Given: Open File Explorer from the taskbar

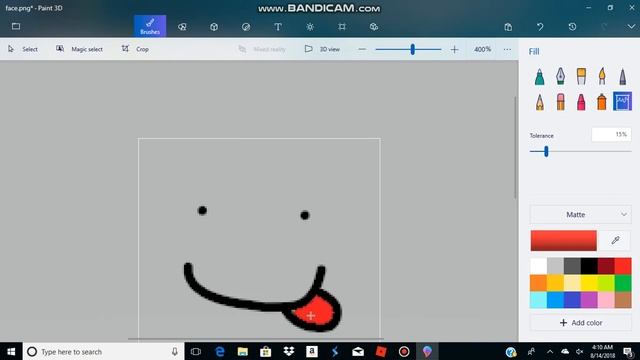Looking at the screenshot, I should click(243, 351).
